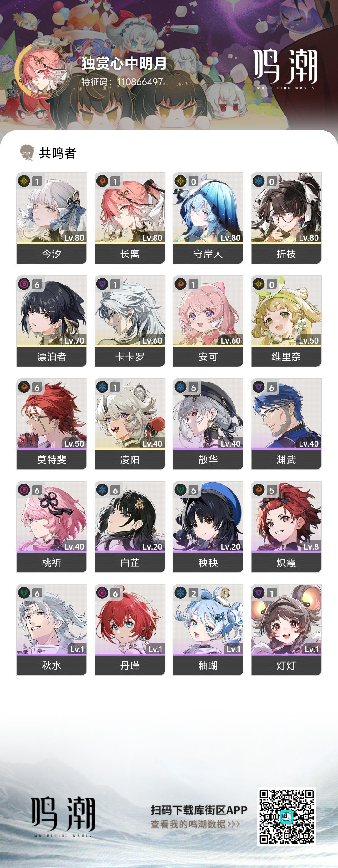Click the fusion element icon on 莫特斐's card
The image size is (338, 868).
pyautogui.click(x=24, y=387)
